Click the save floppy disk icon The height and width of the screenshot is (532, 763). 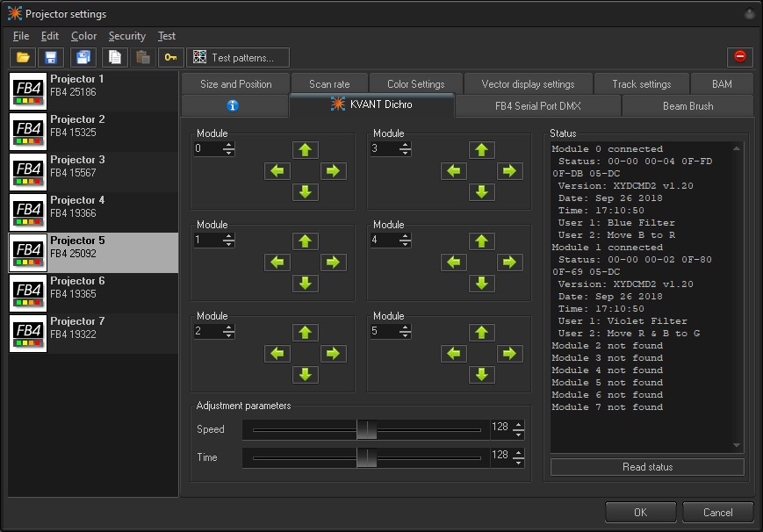click(x=51, y=57)
